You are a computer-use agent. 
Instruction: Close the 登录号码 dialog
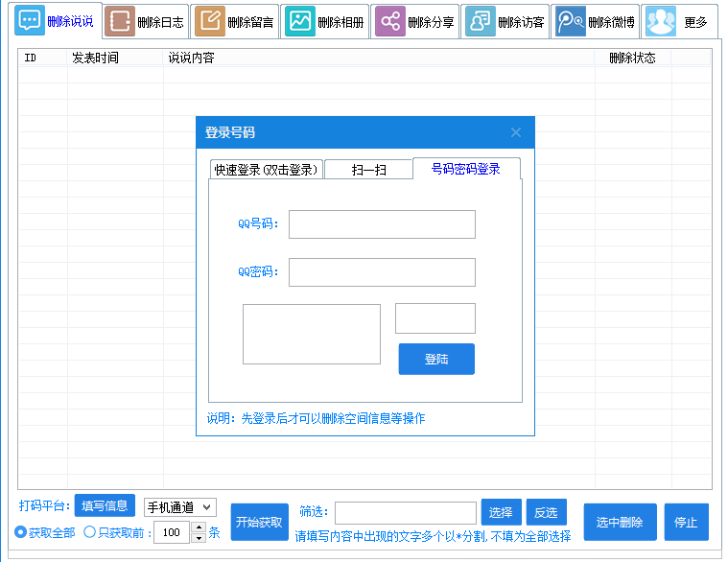click(x=515, y=132)
